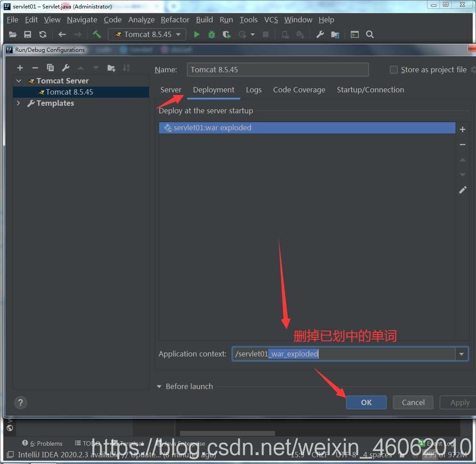Click the Cancel button
Screen dimensions: 476x464
(x=413, y=402)
